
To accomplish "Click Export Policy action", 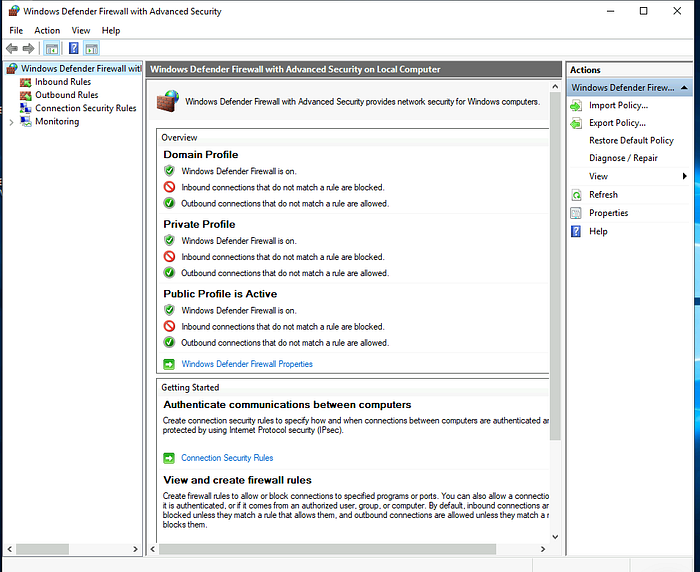I will click(x=617, y=123).
